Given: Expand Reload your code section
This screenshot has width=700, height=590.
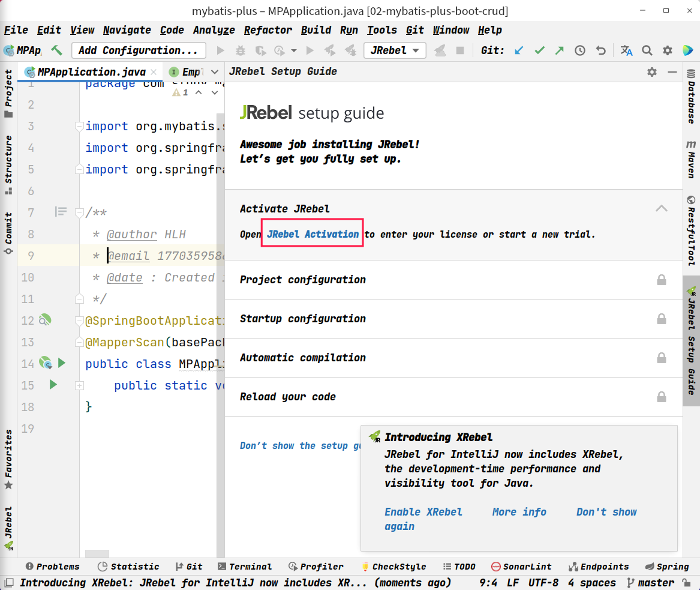Looking at the screenshot, I should click(453, 397).
